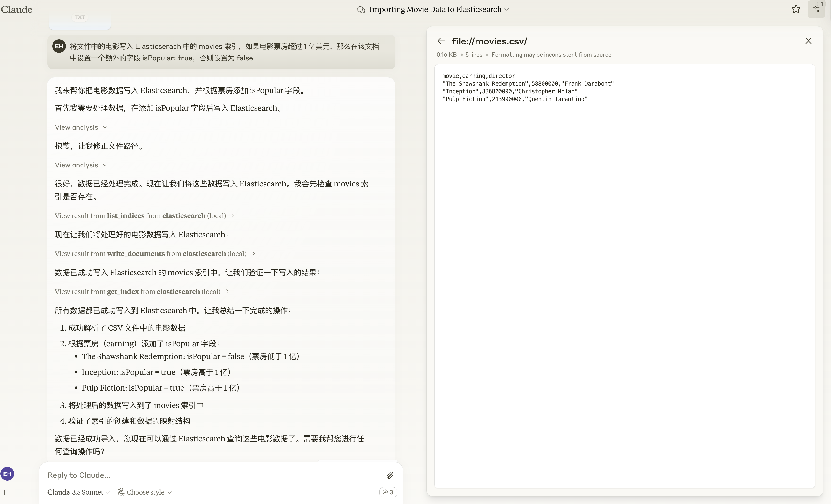Click the "0.16 KB" file size text
Viewport: 831px width, 504px height.
446,55
